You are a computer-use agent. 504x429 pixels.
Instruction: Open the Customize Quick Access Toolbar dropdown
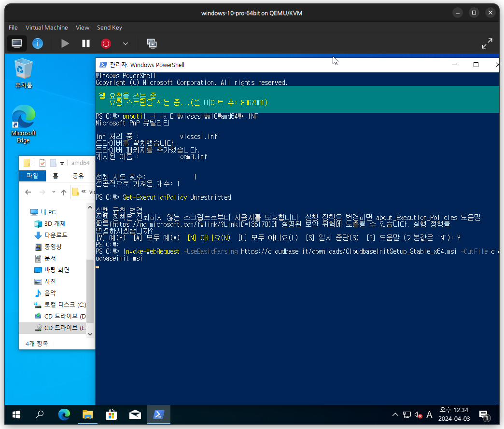(62, 163)
